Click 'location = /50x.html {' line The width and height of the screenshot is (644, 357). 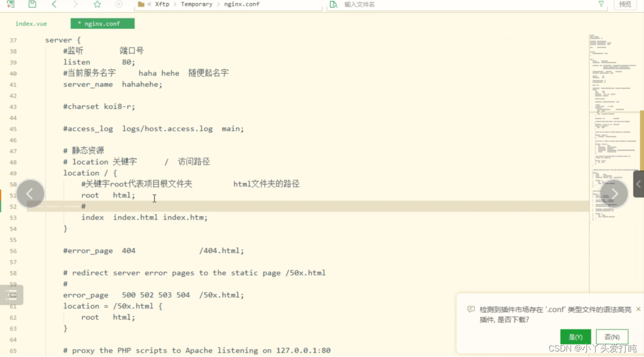click(x=113, y=306)
